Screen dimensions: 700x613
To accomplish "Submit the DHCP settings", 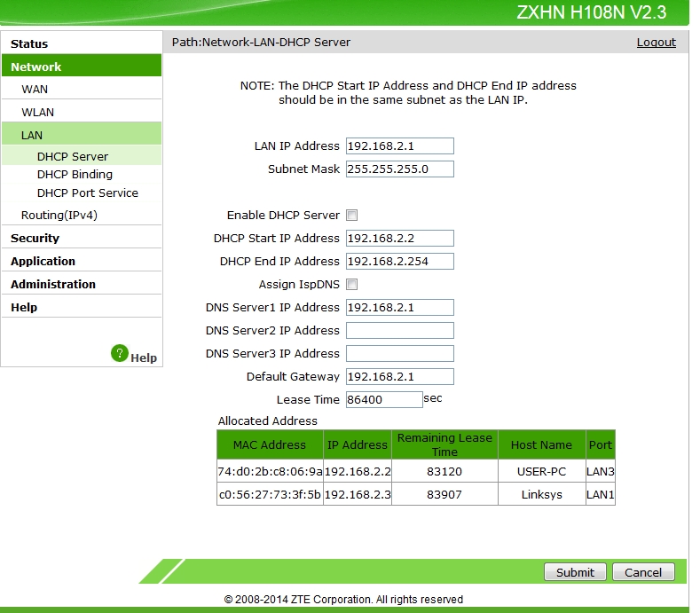I will pyautogui.click(x=575, y=572).
